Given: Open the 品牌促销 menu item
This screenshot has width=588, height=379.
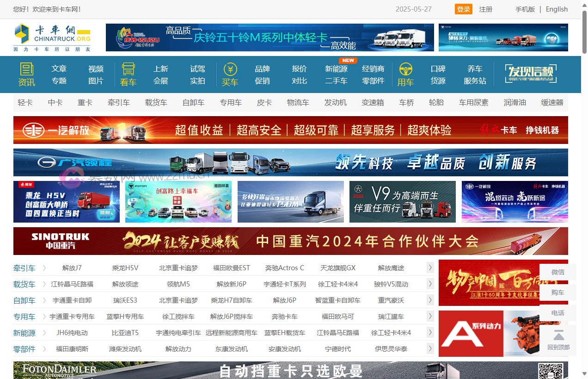Looking at the screenshot, I should tap(263, 74).
